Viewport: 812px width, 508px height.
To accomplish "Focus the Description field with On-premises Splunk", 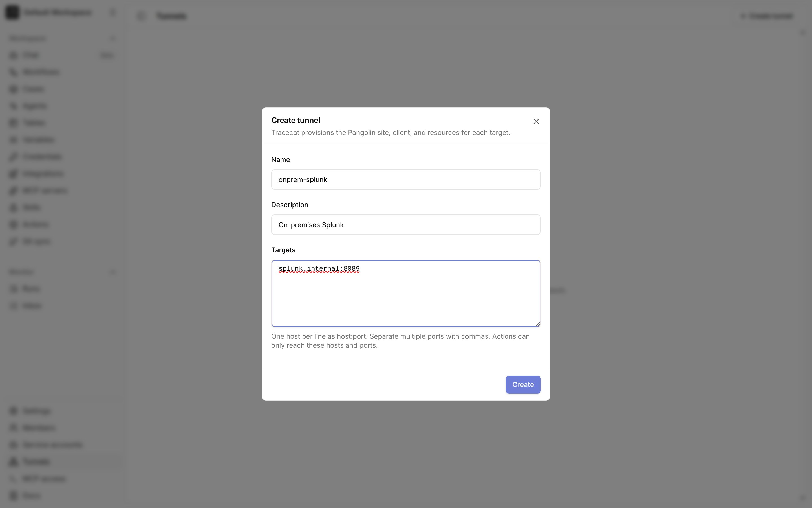I will 406,225.
